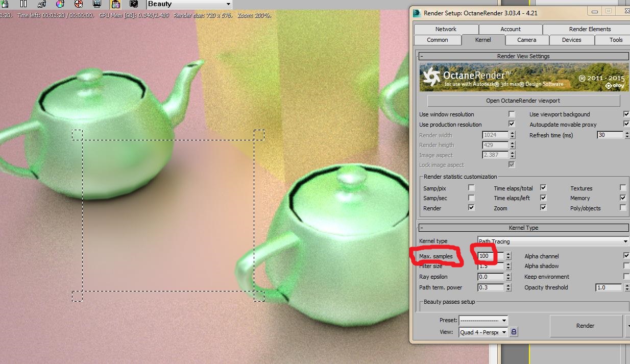Click the Render Setup window title icon
Viewport: 630px width, 364px height.
tap(418, 13)
